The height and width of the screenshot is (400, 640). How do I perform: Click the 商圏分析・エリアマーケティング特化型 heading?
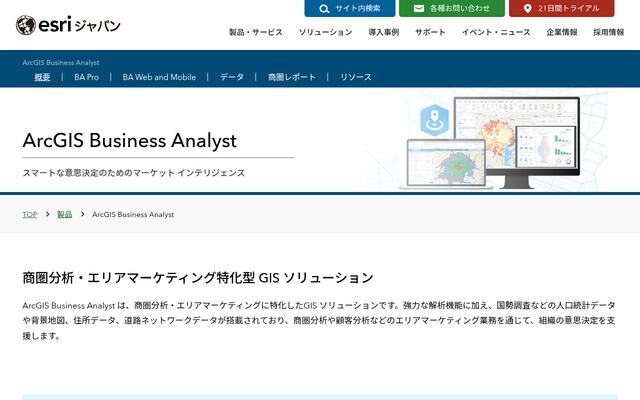point(198,278)
